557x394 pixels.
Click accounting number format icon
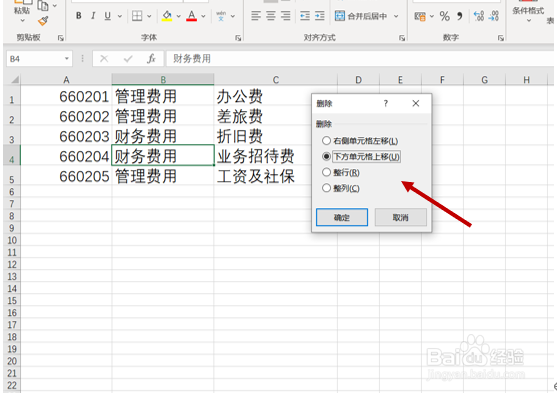420,16
